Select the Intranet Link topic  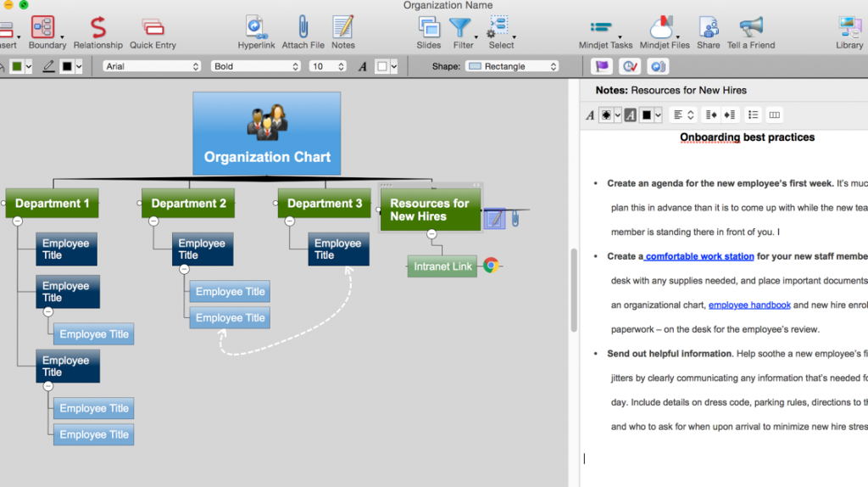point(442,266)
